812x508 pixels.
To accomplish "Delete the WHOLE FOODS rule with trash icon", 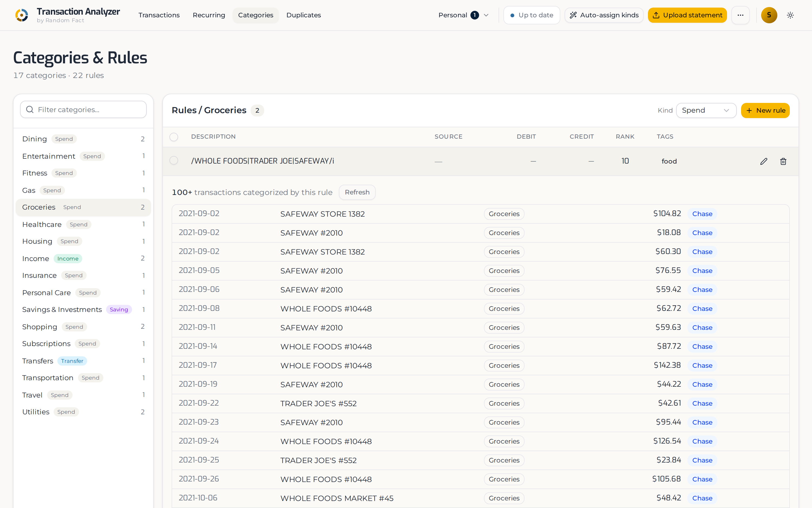I will coord(783,161).
